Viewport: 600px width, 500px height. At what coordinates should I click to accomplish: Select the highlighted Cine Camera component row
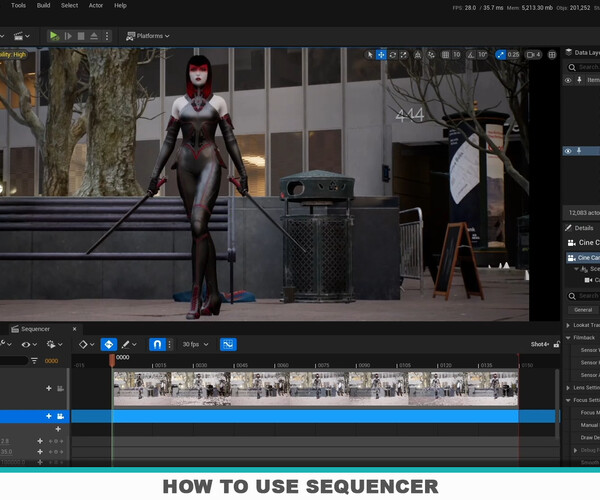pyautogui.click(x=583, y=257)
